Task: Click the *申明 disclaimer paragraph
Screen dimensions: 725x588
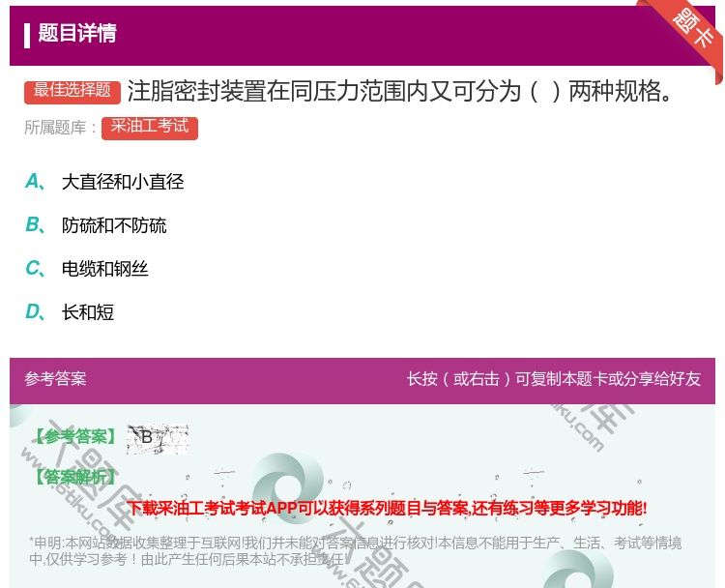Action: pyautogui.click(x=355, y=550)
